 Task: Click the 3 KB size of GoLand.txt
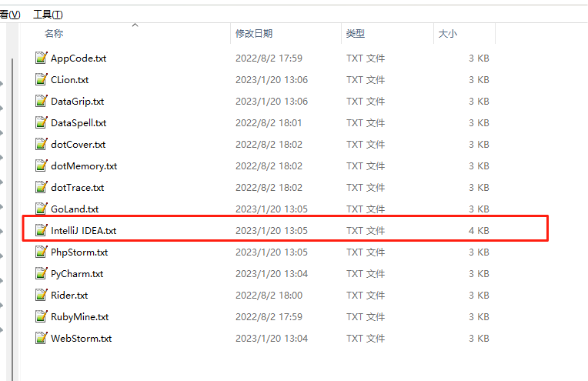click(x=479, y=209)
